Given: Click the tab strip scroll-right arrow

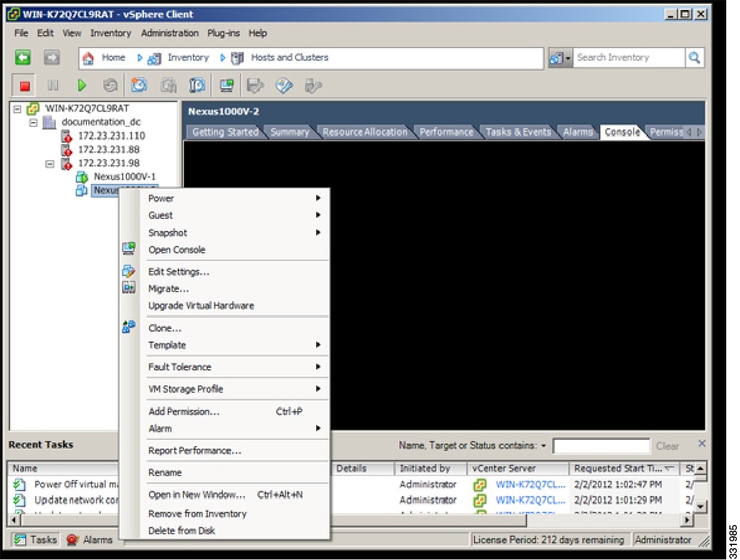Looking at the screenshot, I should (x=699, y=133).
